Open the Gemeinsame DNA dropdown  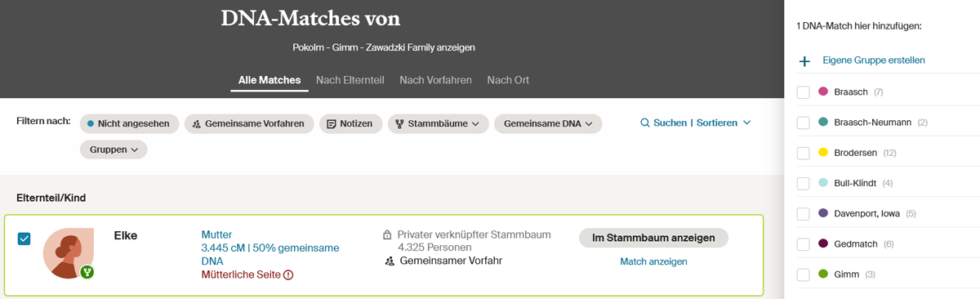(547, 124)
